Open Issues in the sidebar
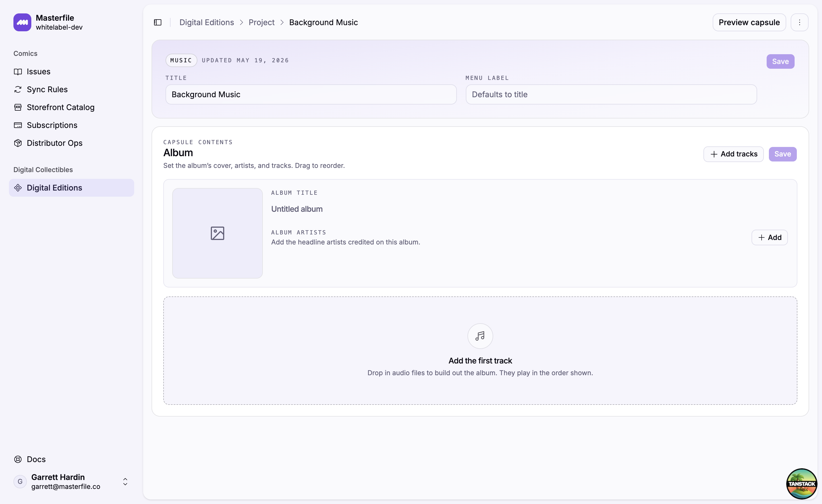This screenshot has width=822, height=504. 71,72
